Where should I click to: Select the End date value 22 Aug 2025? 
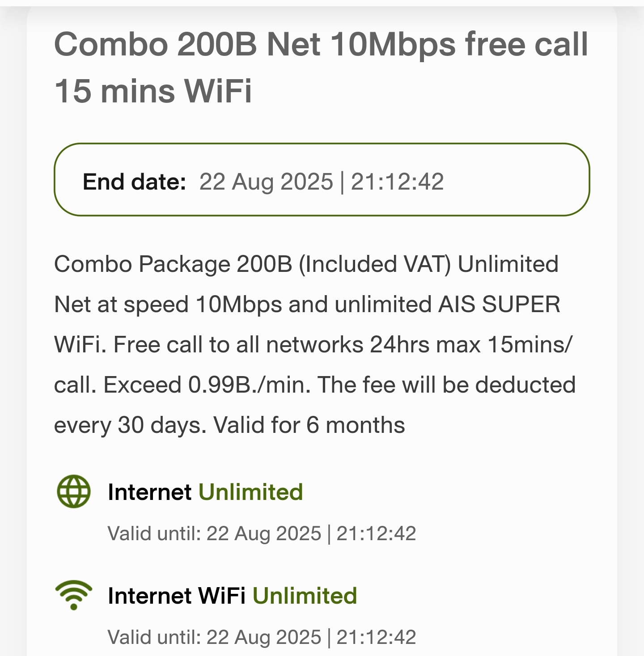pyautogui.click(x=266, y=182)
